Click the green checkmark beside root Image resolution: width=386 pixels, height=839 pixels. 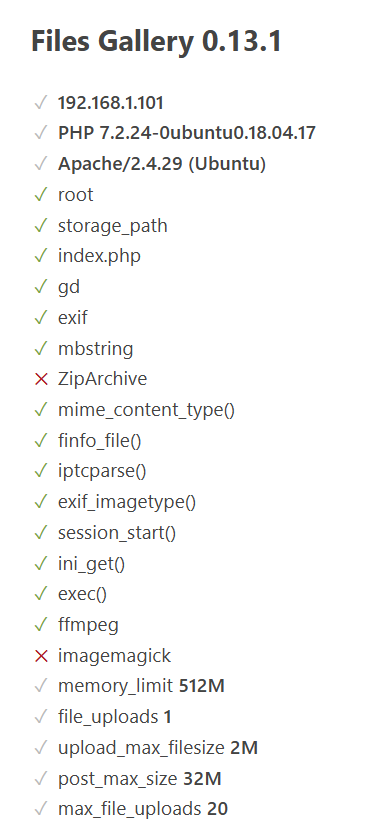41,195
